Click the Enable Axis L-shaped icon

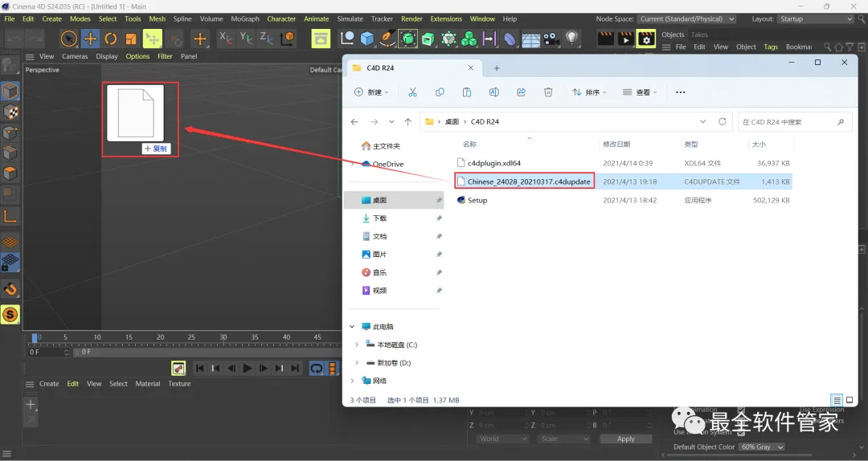[10, 216]
